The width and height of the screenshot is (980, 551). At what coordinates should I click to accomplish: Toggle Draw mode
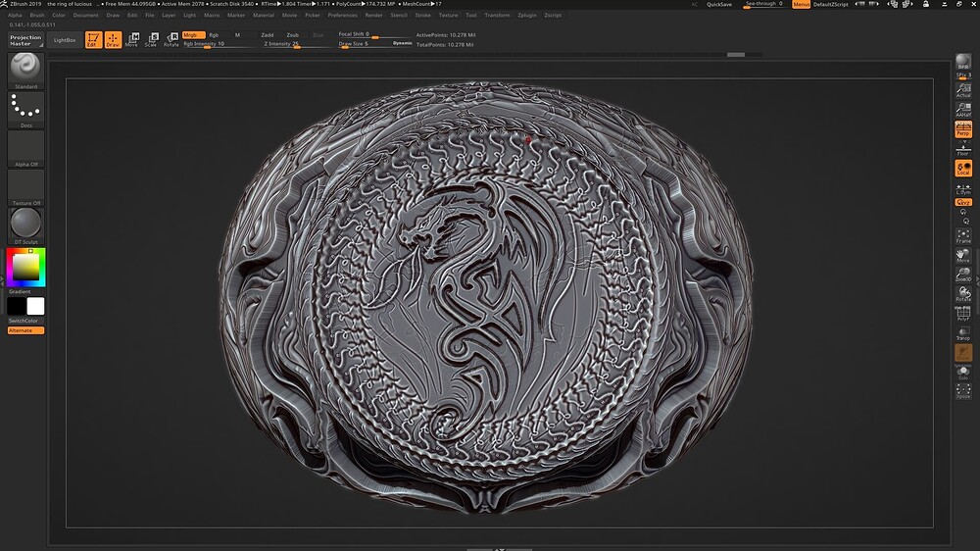(113, 40)
